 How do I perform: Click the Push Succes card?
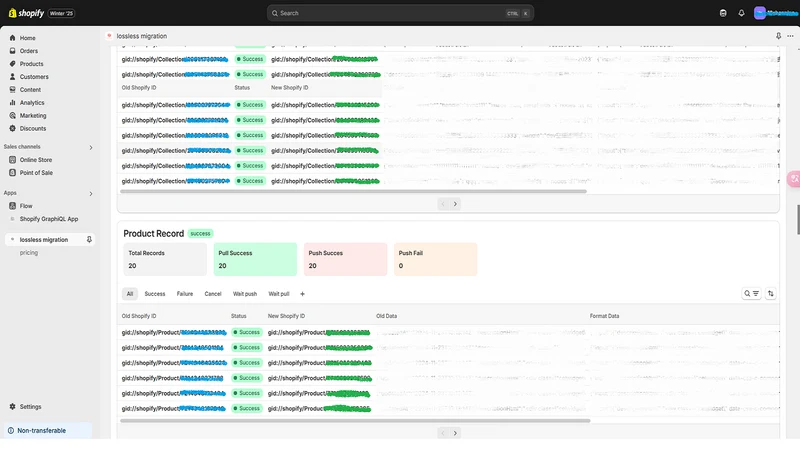[x=345, y=259]
